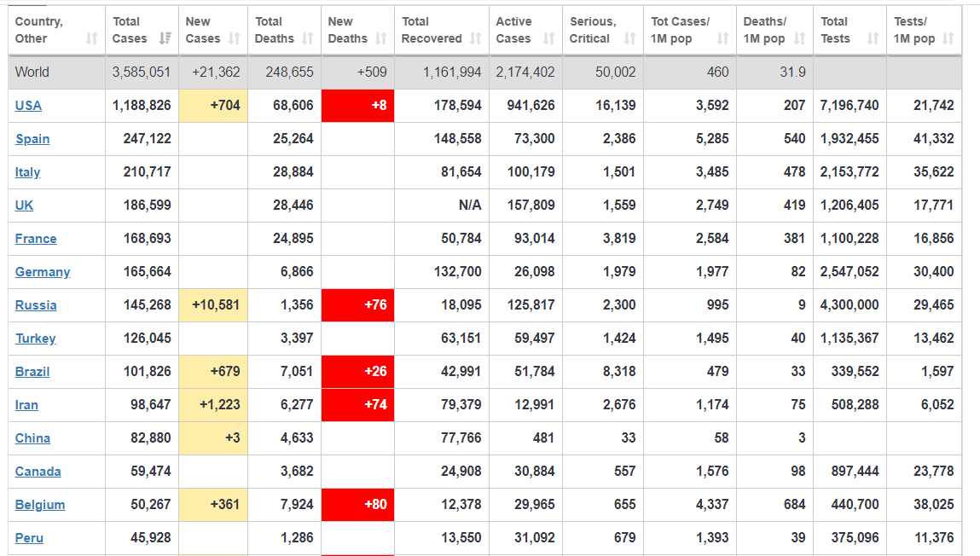Sort by Total Tests column icon
Viewport: 980px width, 556px height.
click(x=873, y=38)
